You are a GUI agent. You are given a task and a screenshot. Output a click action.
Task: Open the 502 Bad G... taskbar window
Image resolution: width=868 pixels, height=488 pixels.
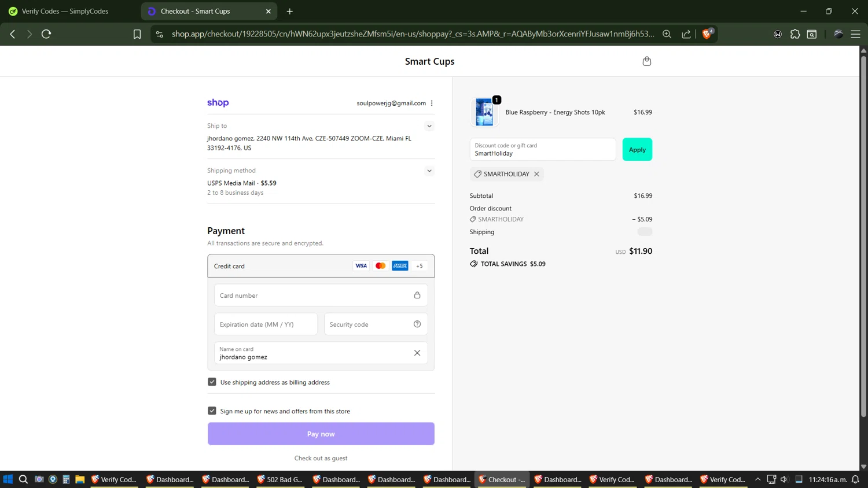click(281, 479)
